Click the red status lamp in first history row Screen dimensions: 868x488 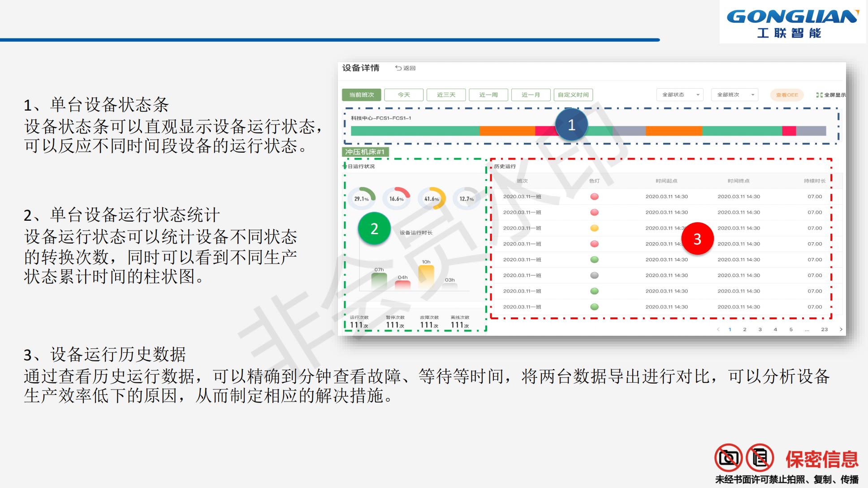[x=595, y=196]
